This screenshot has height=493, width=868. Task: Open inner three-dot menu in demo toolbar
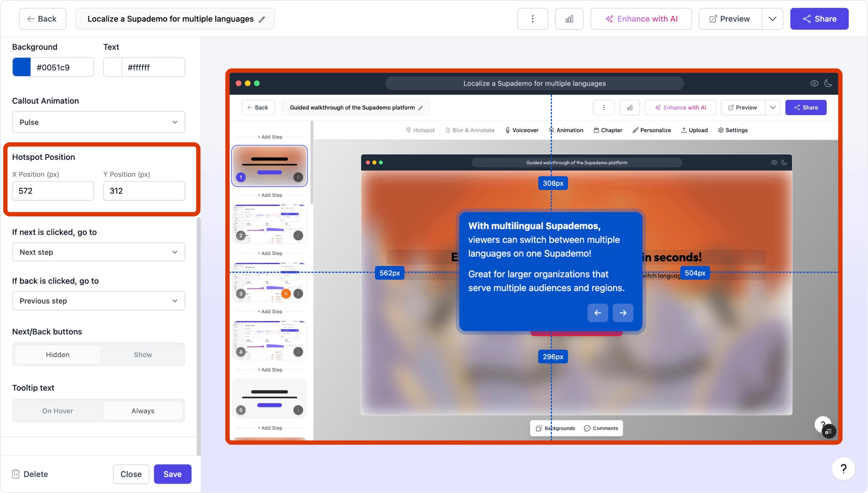coord(604,107)
